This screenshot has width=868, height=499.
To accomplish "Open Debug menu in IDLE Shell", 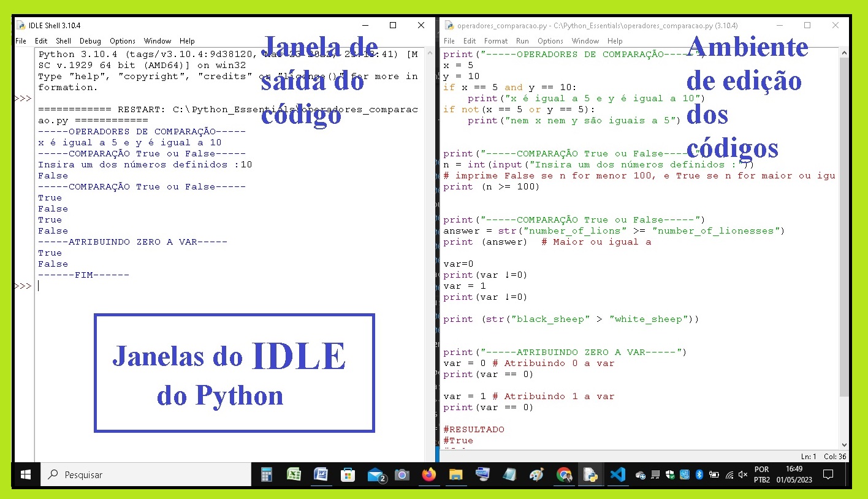I will tap(91, 41).
